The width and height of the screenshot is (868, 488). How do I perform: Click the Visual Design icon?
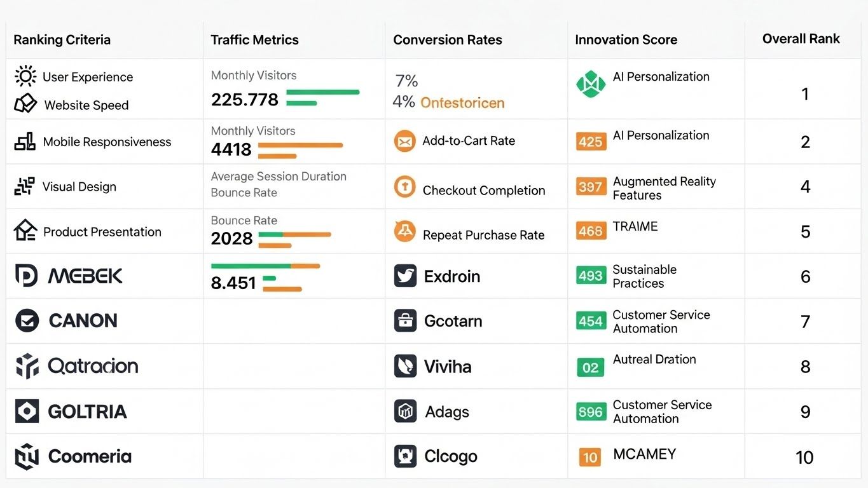click(x=24, y=186)
